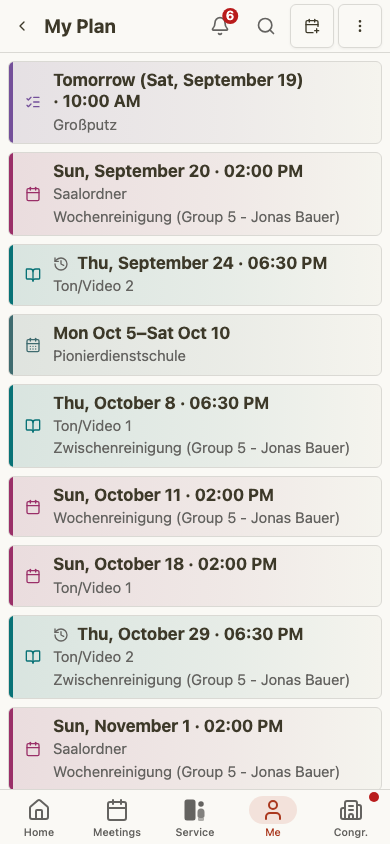Viewport: 390px width, 844px height.
Task: Click the add-to-calendar icon button
Action: [312, 26]
